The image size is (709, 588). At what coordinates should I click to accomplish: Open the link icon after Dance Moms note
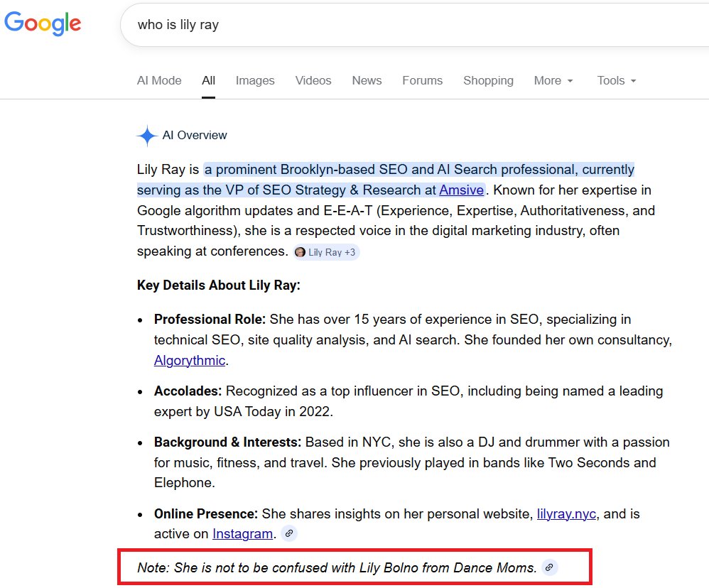549,567
